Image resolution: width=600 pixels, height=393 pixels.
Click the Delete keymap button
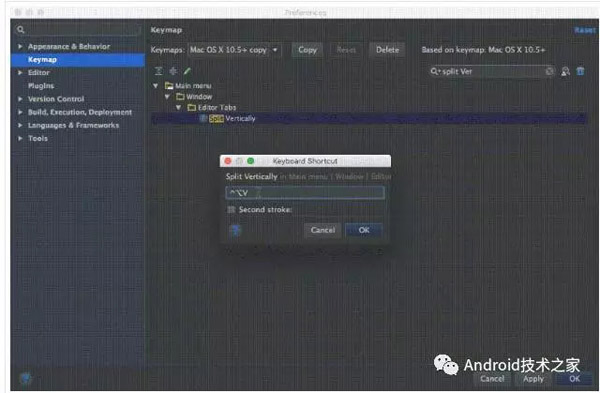click(387, 50)
